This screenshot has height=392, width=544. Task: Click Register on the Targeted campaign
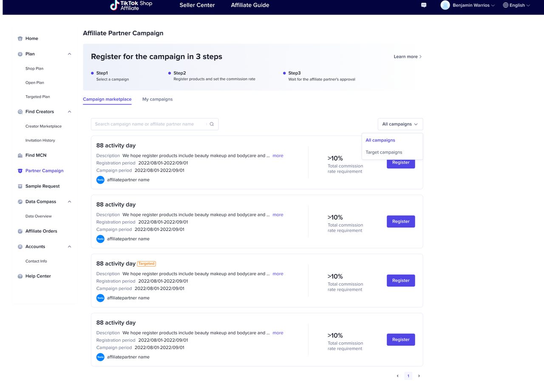point(400,281)
